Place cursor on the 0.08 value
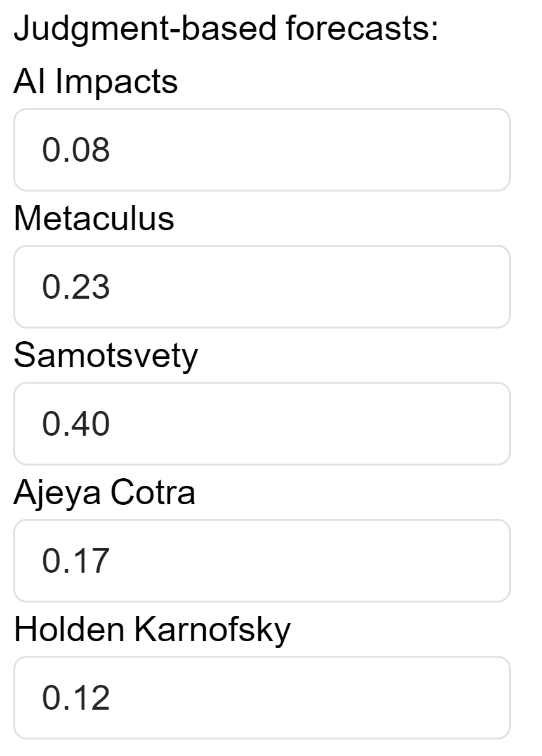The height and width of the screenshot is (756, 542). 76,150
